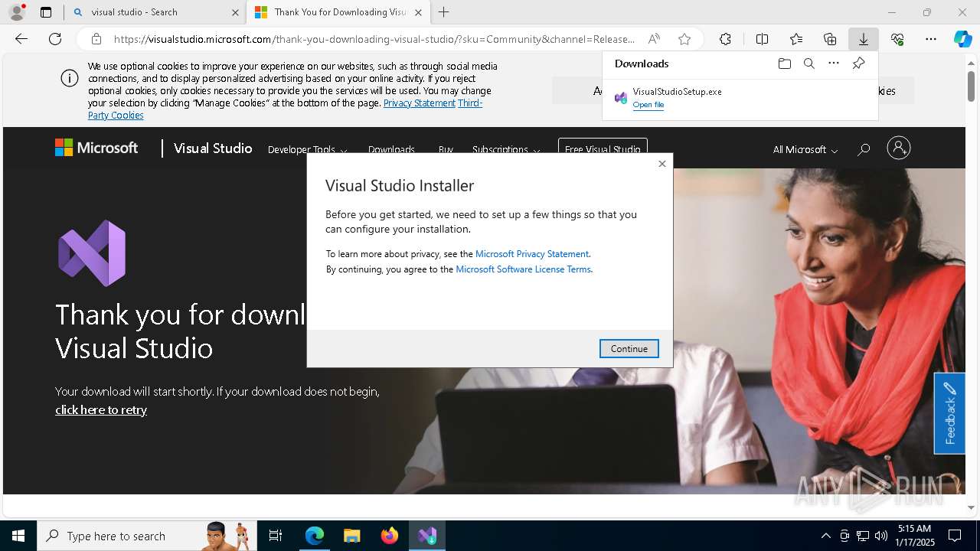Open the Microsoft account sign-in icon
The image size is (980, 551).
pos(899,148)
